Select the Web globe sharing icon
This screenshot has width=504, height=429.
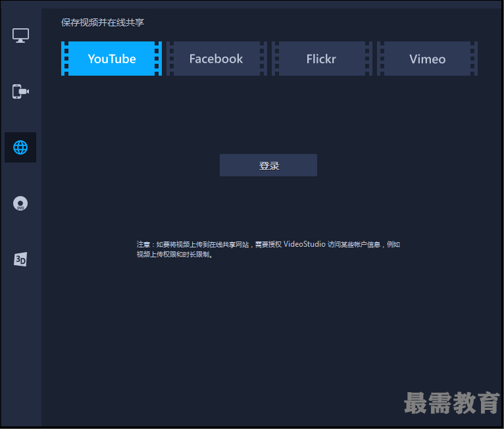click(20, 147)
